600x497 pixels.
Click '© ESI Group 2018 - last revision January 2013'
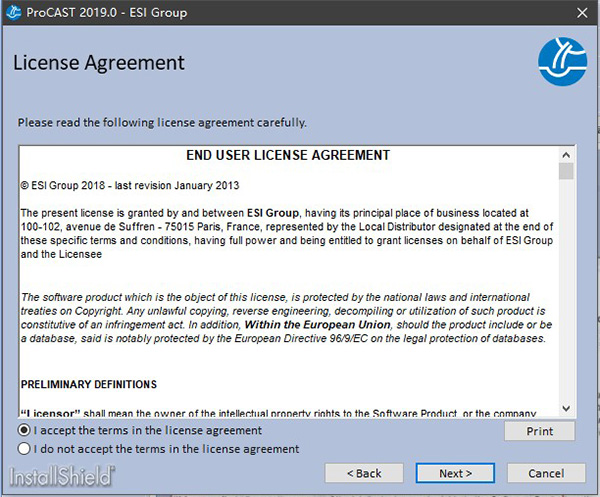click(130, 185)
